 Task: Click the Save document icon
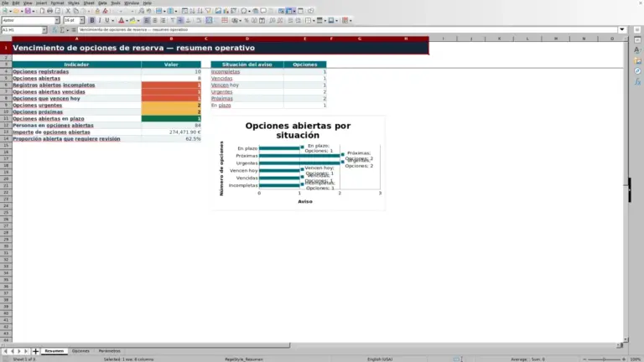(28, 11)
